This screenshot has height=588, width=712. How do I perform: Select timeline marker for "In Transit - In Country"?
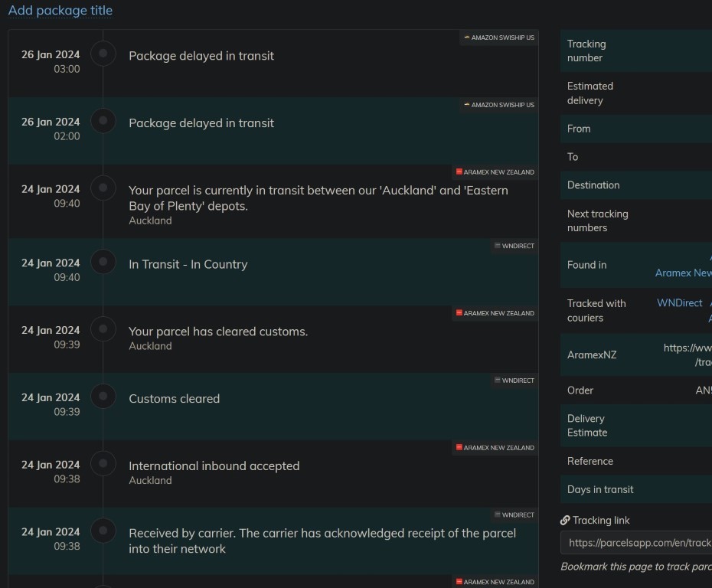coord(103,262)
